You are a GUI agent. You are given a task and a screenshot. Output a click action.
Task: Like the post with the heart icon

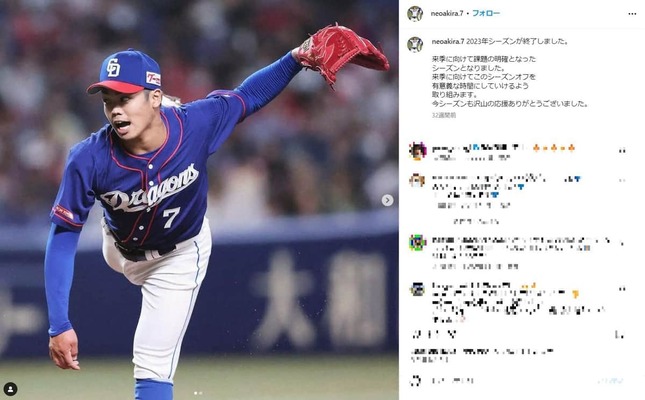pyautogui.click(x=416, y=334)
